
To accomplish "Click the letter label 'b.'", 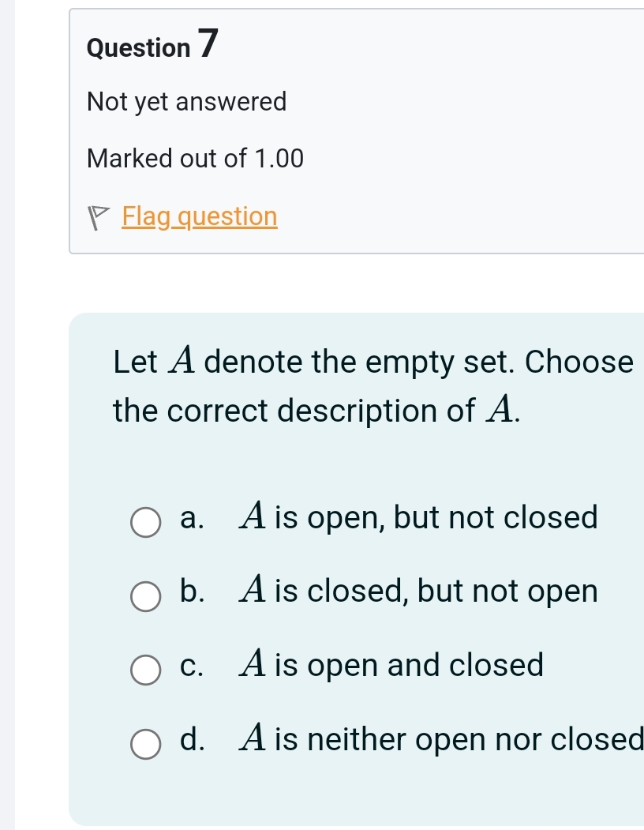I will coord(192,591).
